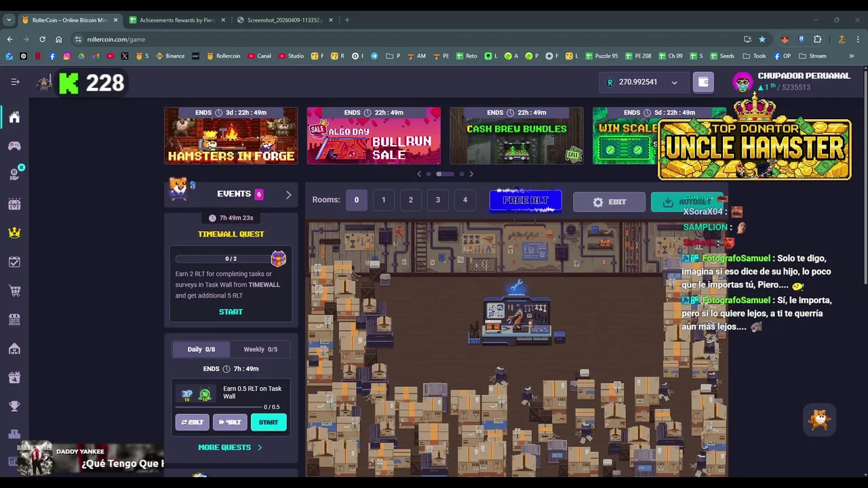Open the MORE QUESTS link
The image size is (868, 488).
pos(230,447)
